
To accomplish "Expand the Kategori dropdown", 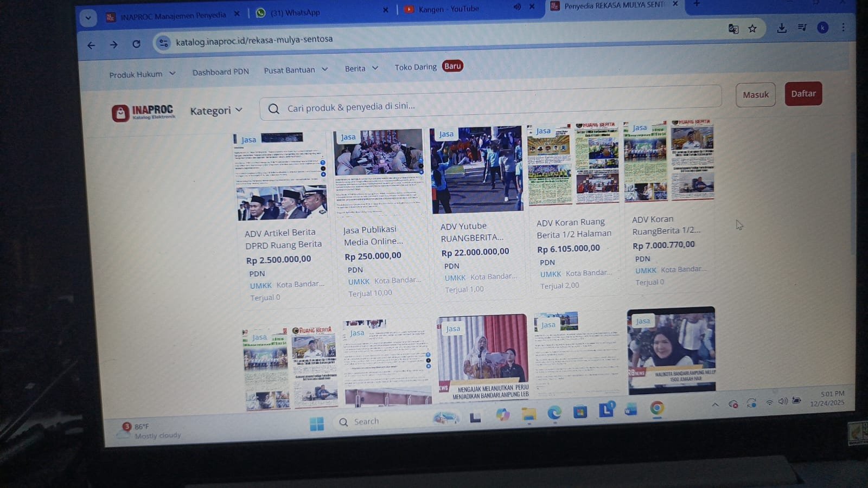I will point(216,111).
